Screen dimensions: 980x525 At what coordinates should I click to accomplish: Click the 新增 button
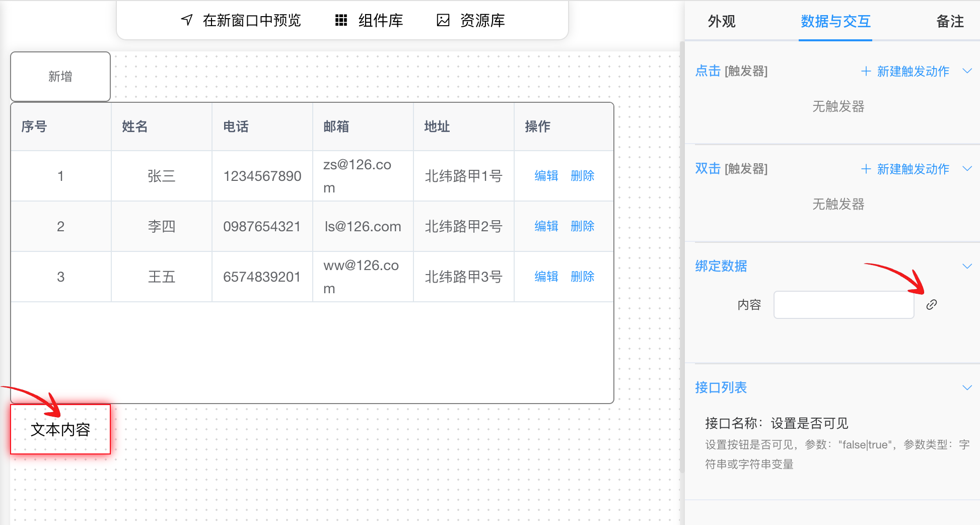pyautogui.click(x=60, y=77)
